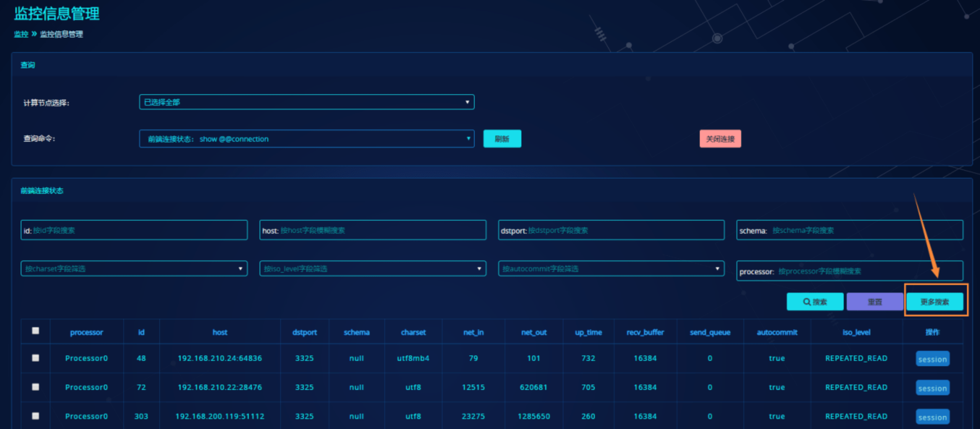Image resolution: width=980 pixels, height=429 pixels.
Task: Toggle the select-all checkbox in table header
Action: point(36,331)
